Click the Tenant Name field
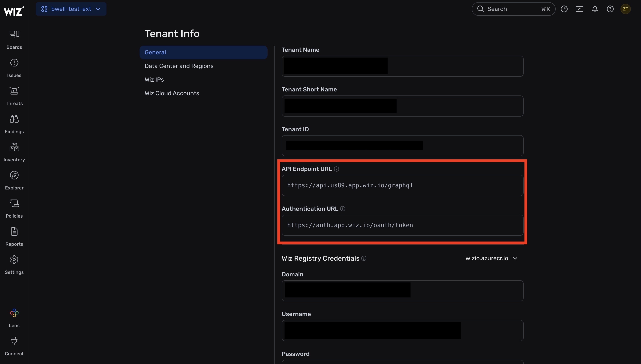The width and height of the screenshot is (641, 364). (402, 66)
